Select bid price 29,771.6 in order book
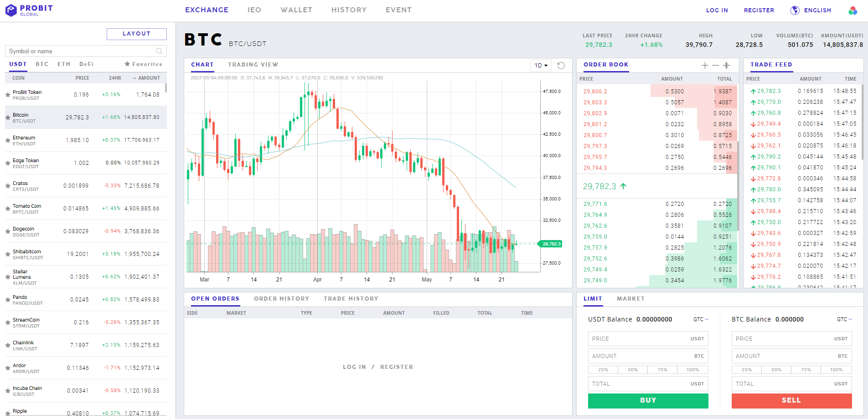The width and height of the screenshot is (868, 419). point(595,204)
